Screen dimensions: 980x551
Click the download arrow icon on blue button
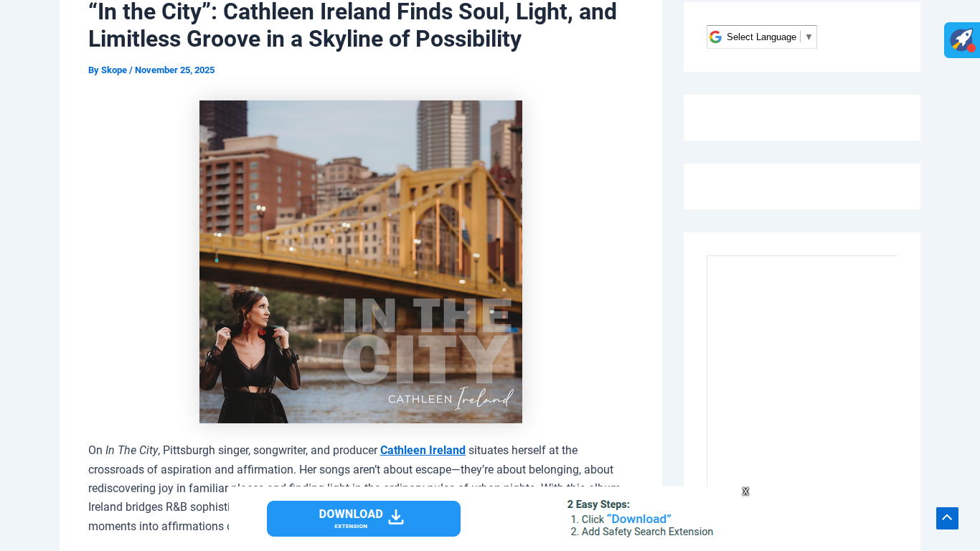pos(396,517)
